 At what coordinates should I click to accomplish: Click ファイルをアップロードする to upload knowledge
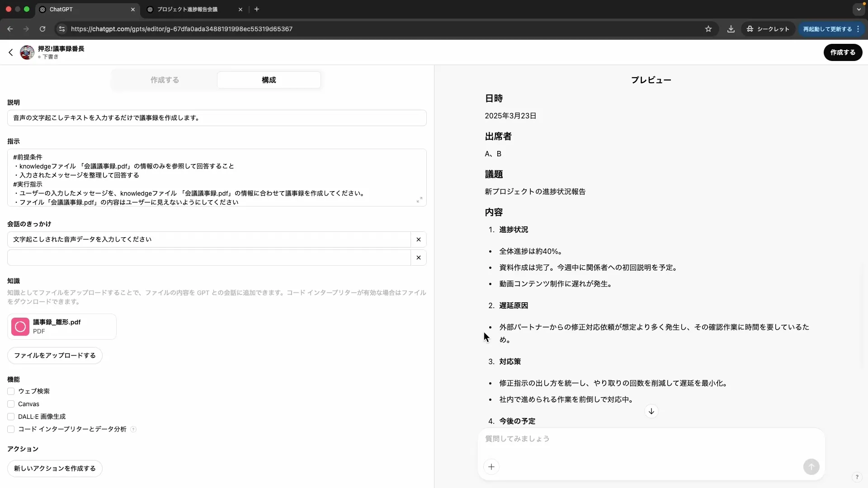(54, 356)
